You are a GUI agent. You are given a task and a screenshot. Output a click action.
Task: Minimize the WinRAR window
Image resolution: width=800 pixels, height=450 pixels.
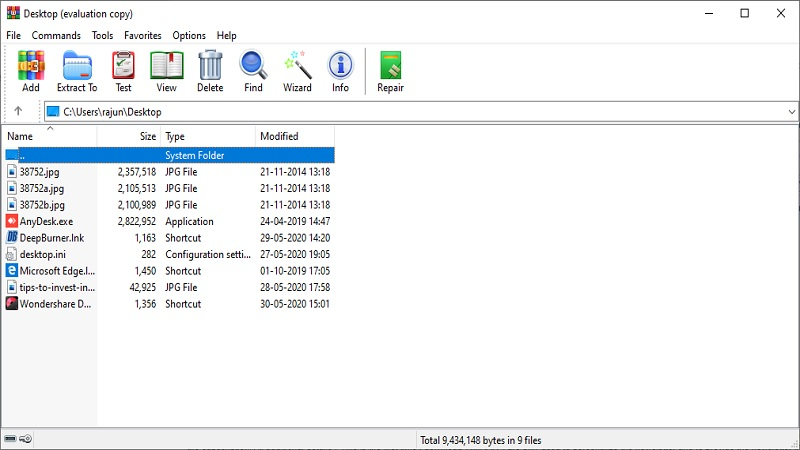click(x=709, y=13)
